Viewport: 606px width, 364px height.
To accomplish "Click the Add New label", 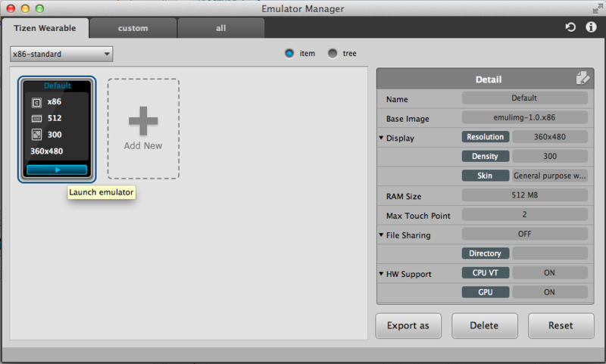I will (x=143, y=146).
